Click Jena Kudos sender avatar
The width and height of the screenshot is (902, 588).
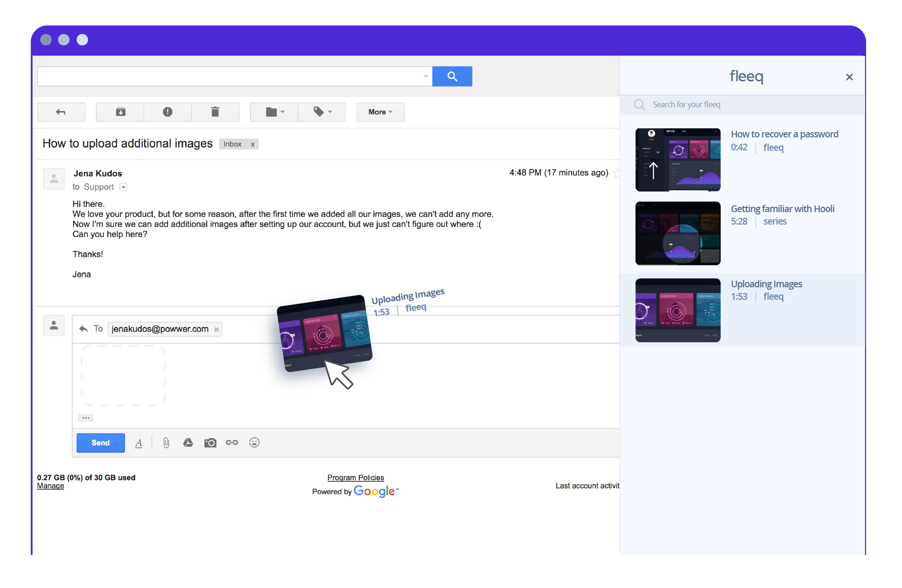(54, 179)
